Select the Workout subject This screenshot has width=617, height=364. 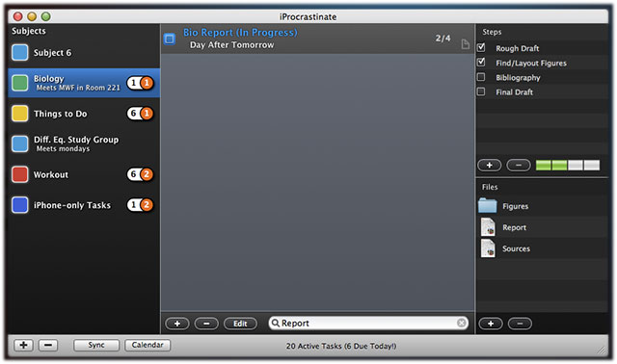click(84, 174)
